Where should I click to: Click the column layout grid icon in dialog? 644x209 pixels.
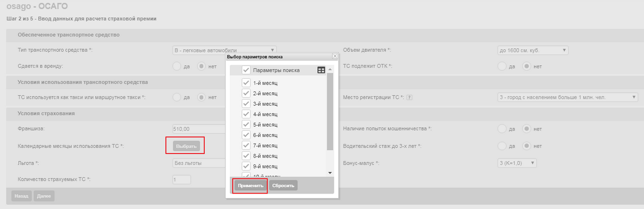pyautogui.click(x=321, y=70)
